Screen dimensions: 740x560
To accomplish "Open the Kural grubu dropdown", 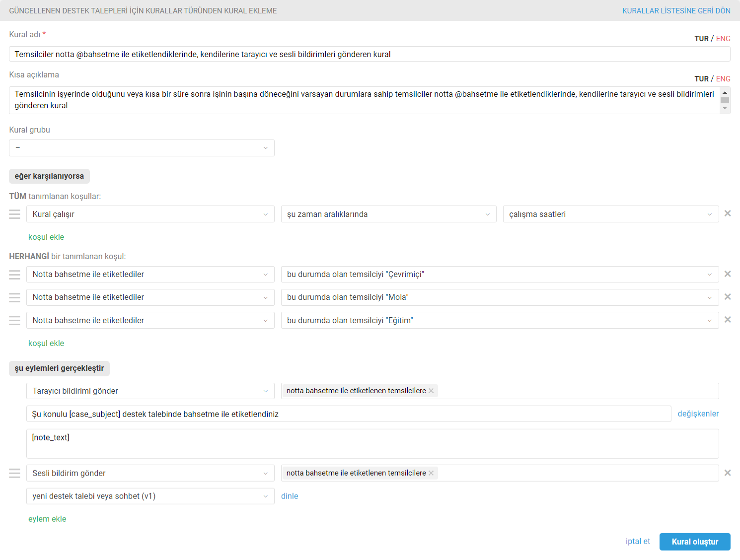I will 142,148.
